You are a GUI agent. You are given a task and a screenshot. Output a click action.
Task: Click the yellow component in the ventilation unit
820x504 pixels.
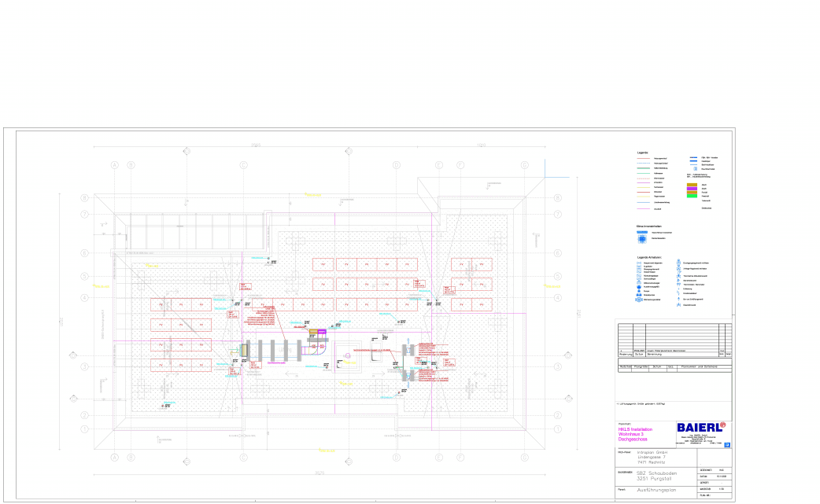(x=246, y=351)
